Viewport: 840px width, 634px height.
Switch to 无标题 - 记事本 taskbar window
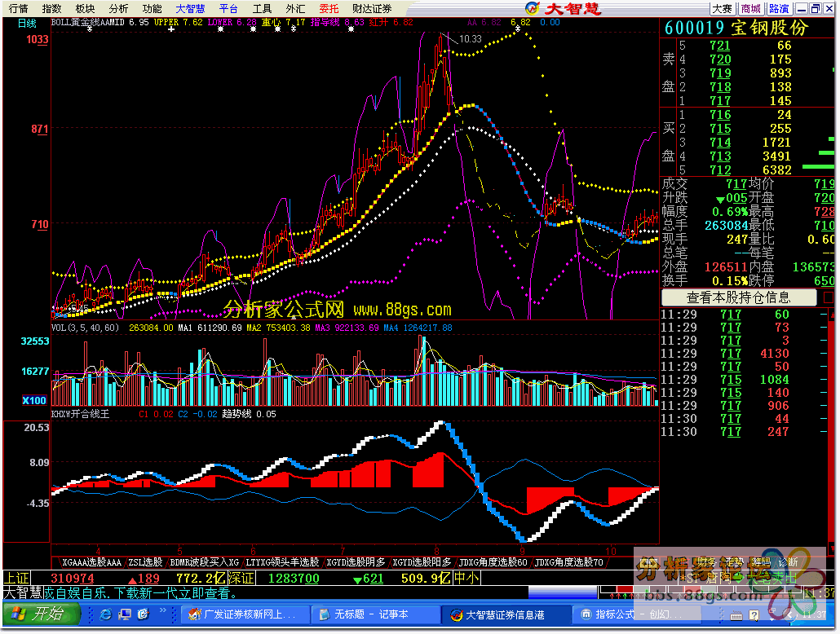376,614
